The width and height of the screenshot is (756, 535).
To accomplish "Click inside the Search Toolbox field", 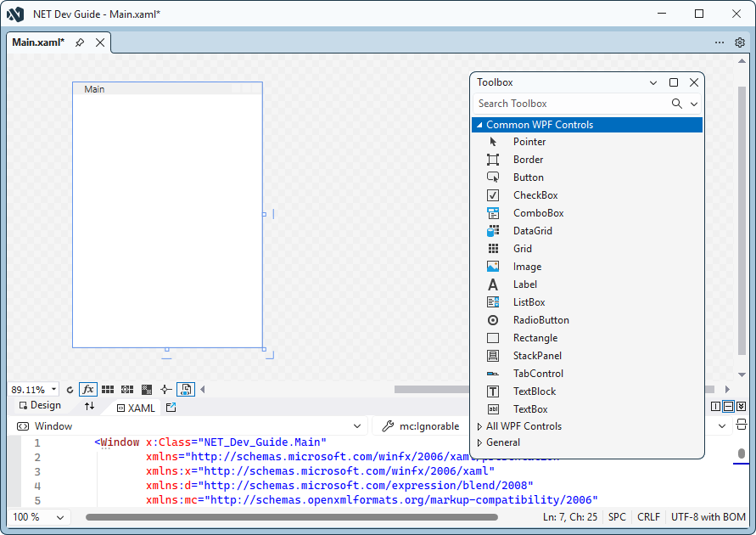I will pyautogui.click(x=571, y=104).
